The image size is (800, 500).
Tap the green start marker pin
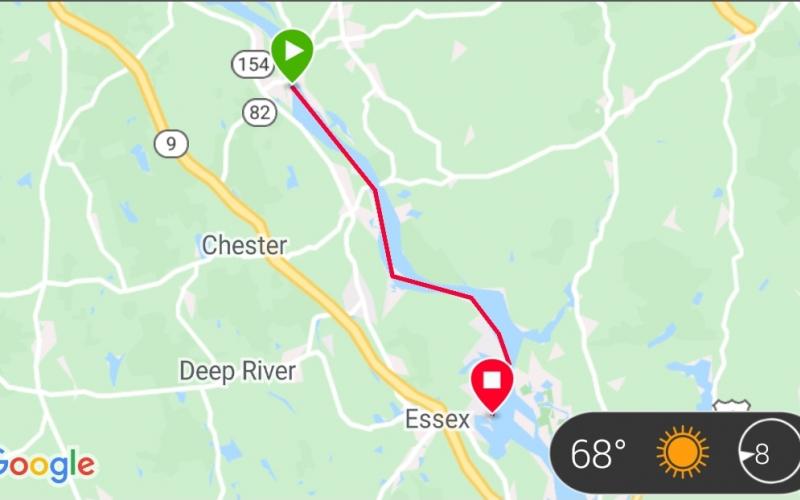(292, 54)
